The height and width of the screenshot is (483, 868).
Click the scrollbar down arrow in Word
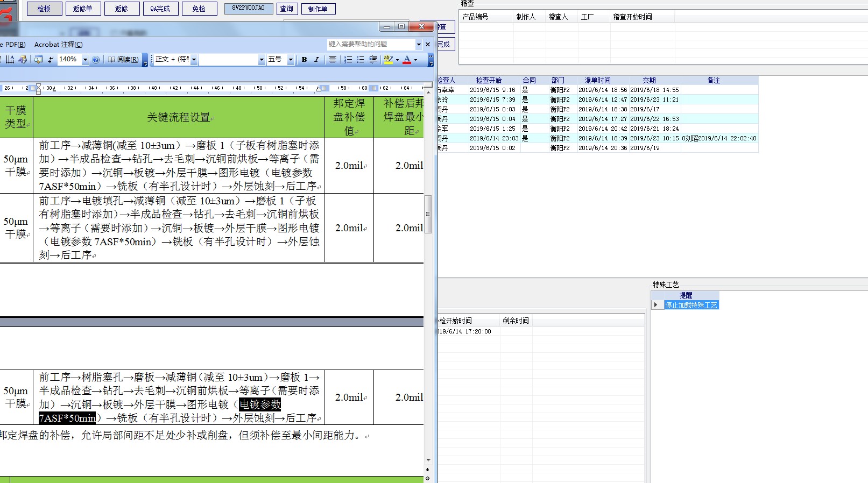(x=428, y=460)
